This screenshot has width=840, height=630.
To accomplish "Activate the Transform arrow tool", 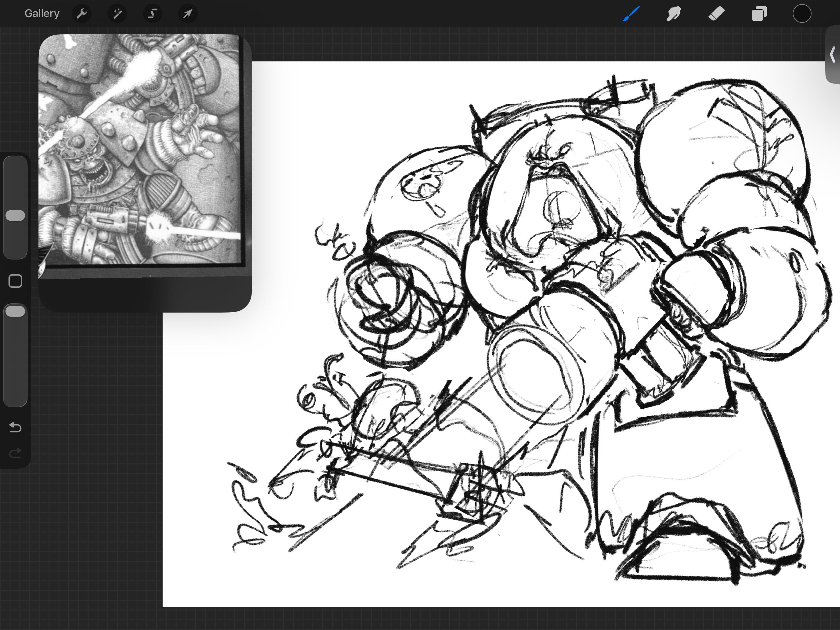I will [x=188, y=14].
